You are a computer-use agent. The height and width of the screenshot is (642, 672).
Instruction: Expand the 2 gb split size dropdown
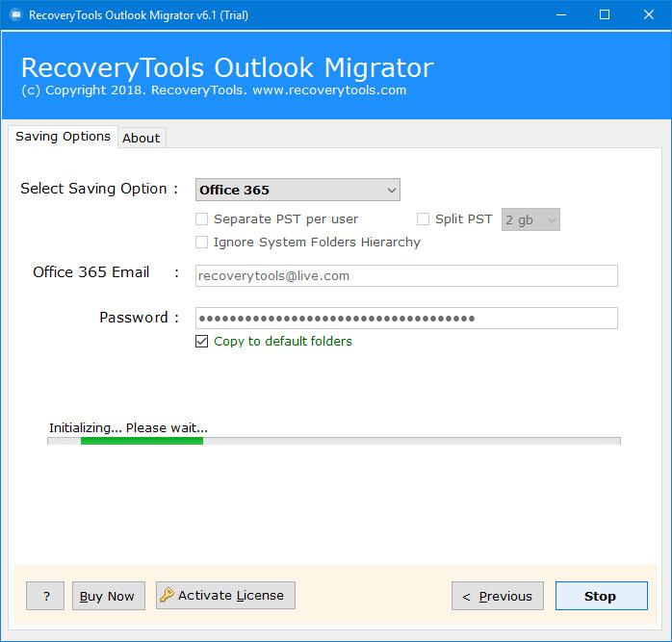coord(530,219)
